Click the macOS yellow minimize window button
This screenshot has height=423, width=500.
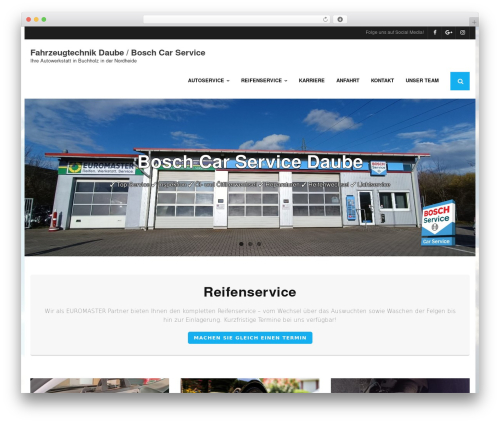tap(36, 19)
